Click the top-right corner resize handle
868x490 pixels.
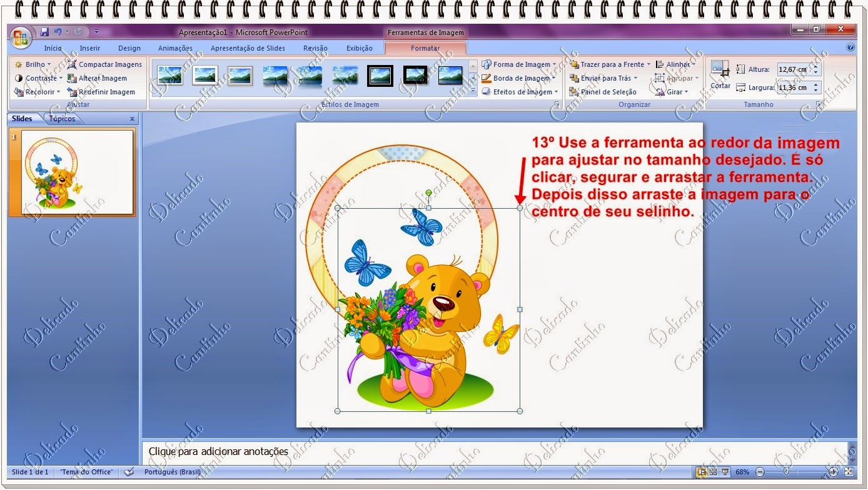tap(520, 207)
